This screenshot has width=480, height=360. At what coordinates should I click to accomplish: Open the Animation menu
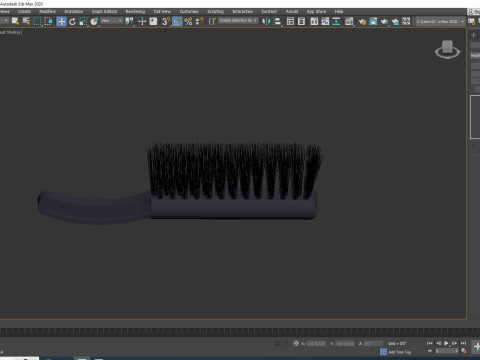pyautogui.click(x=74, y=11)
